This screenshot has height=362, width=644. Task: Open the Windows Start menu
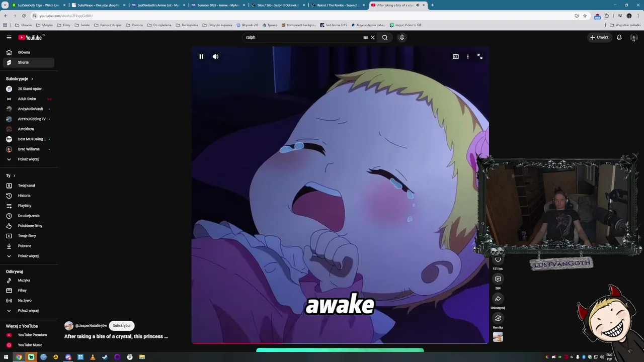(7, 357)
